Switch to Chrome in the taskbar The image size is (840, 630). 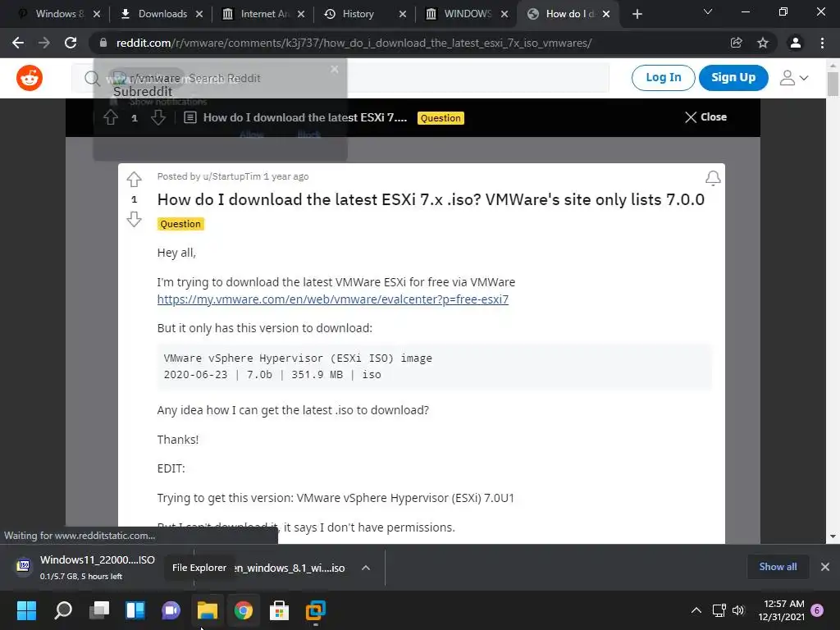[243, 610]
